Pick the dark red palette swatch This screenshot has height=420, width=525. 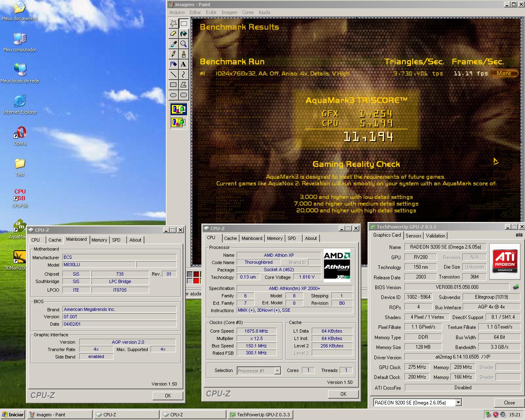point(196,274)
